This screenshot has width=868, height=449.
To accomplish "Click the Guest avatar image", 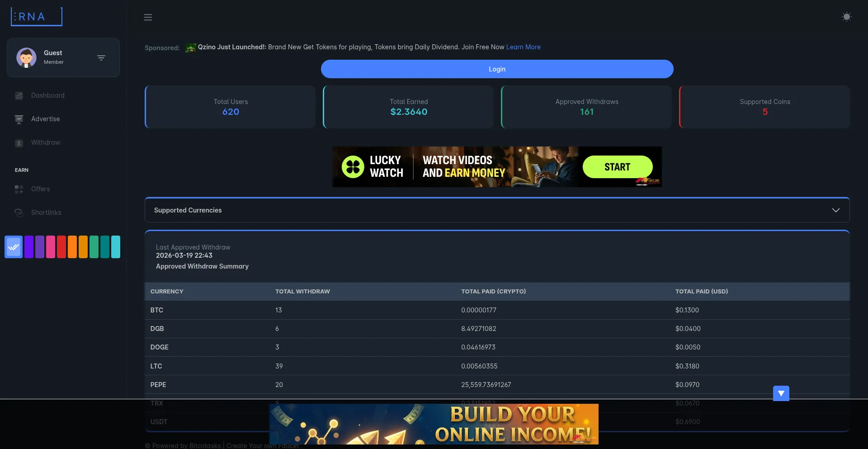I will tap(26, 57).
